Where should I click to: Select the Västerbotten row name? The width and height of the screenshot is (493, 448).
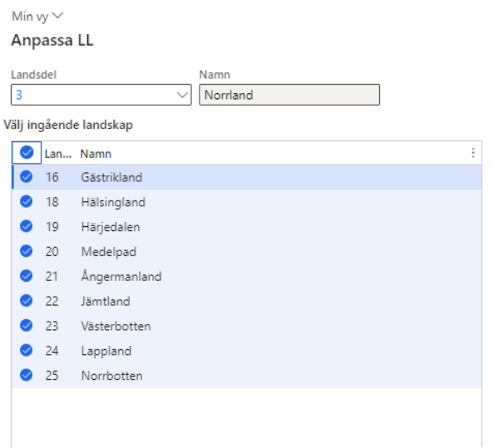116,326
